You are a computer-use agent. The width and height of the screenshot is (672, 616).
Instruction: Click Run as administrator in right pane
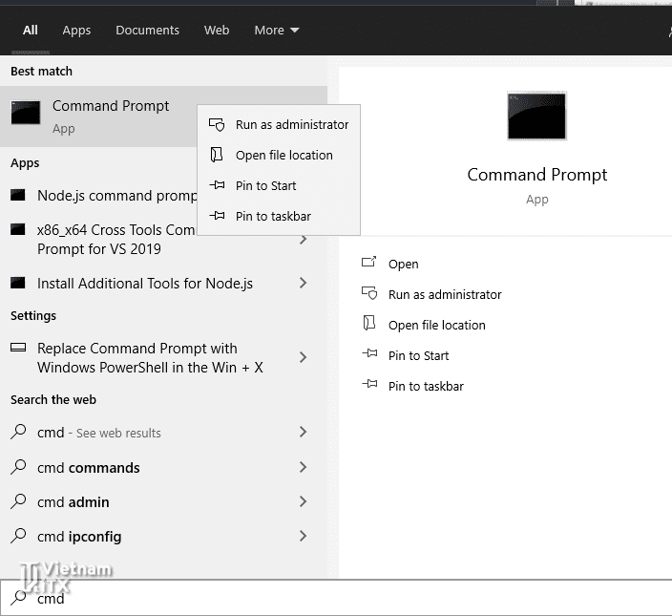point(444,295)
